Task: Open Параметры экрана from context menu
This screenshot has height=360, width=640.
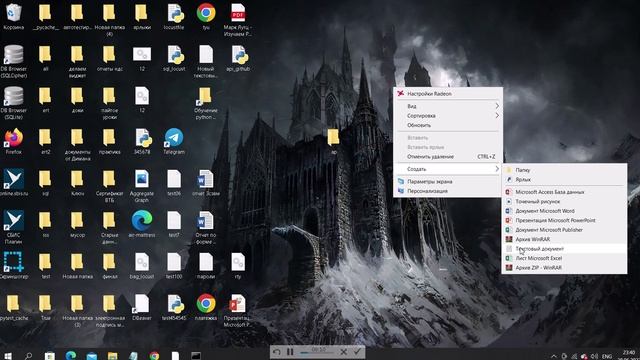Action: tap(448, 182)
